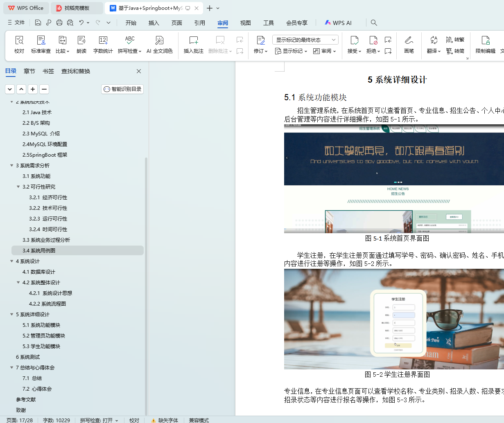
Task: Convert text with 转简 to simplified
Action: [x=455, y=51]
